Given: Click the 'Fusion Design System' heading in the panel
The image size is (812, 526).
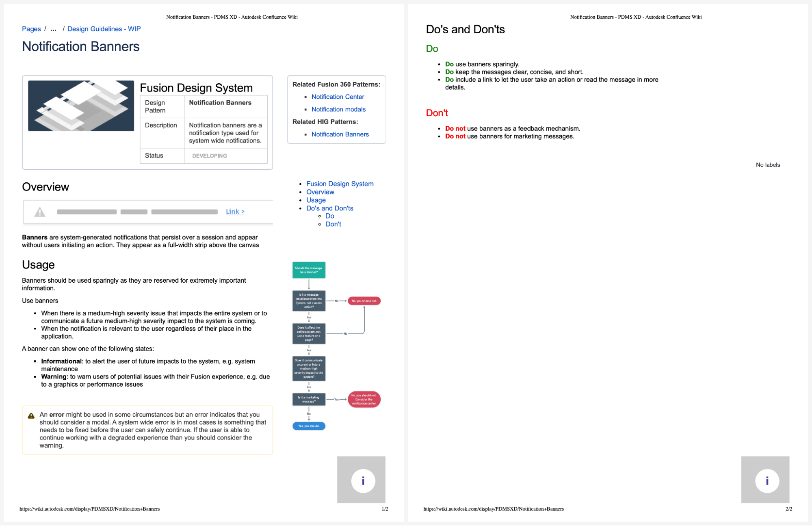Looking at the screenshot, I should [196, 88].
